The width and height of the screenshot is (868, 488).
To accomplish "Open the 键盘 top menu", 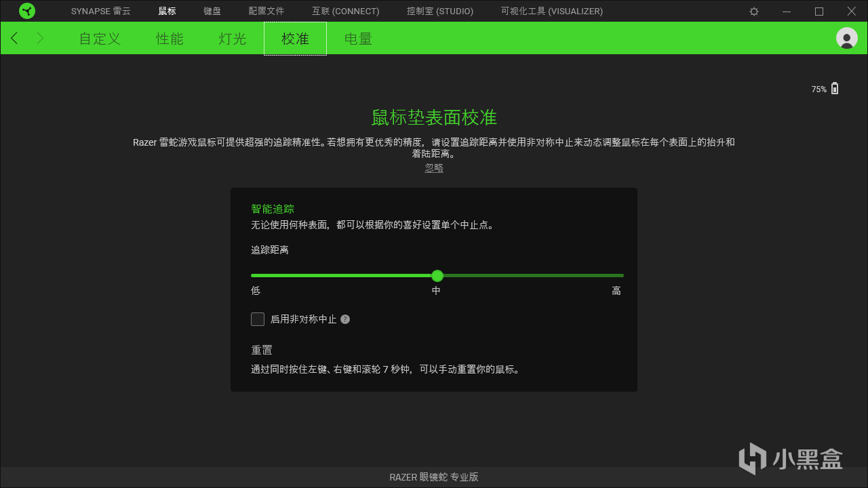I will tap(212, 12).
